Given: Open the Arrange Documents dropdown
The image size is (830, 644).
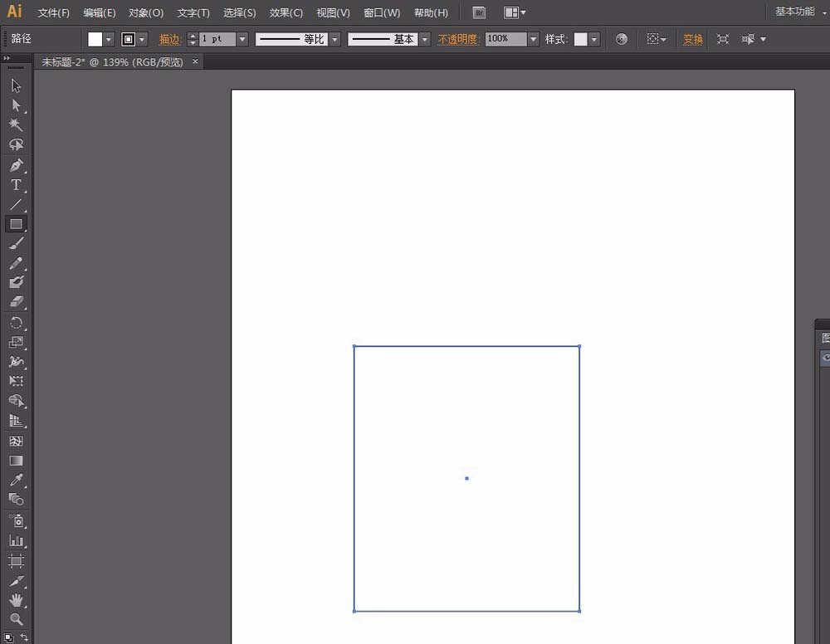Looking at the screenshot, I should (515, 12).
